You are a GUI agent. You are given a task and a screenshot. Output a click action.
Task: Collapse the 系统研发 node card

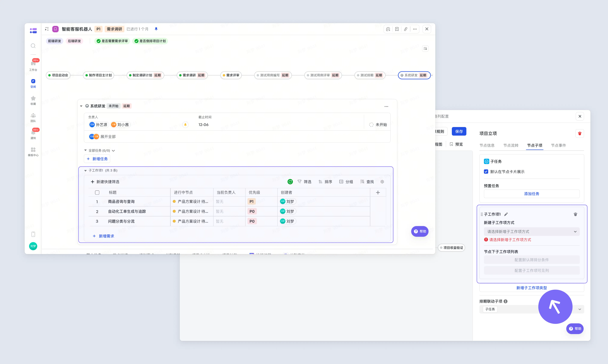pyautogui.click(x=81, y=106)
